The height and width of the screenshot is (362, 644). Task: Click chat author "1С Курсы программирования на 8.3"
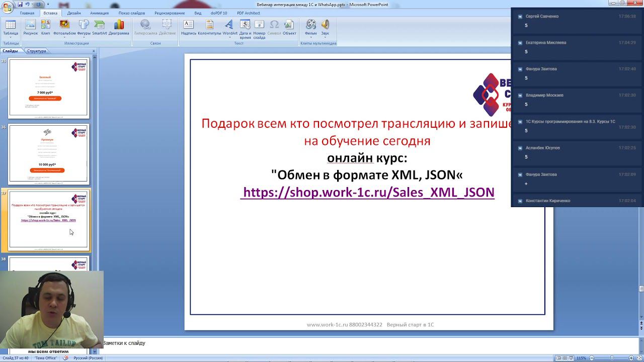click(571, 122)
